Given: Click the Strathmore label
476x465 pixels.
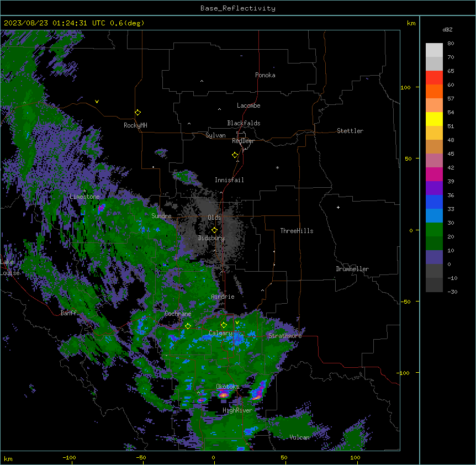Looking at the screenshot, I should point(285,336).
